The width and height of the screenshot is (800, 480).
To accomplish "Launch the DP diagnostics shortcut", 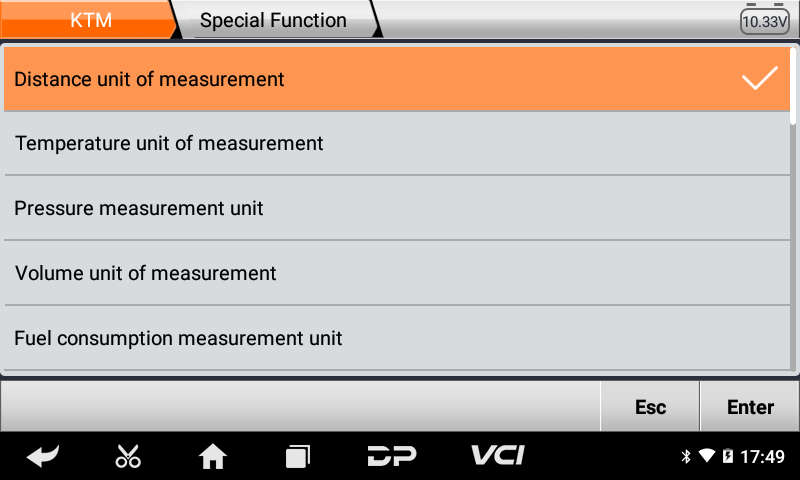I will point(392,456).
